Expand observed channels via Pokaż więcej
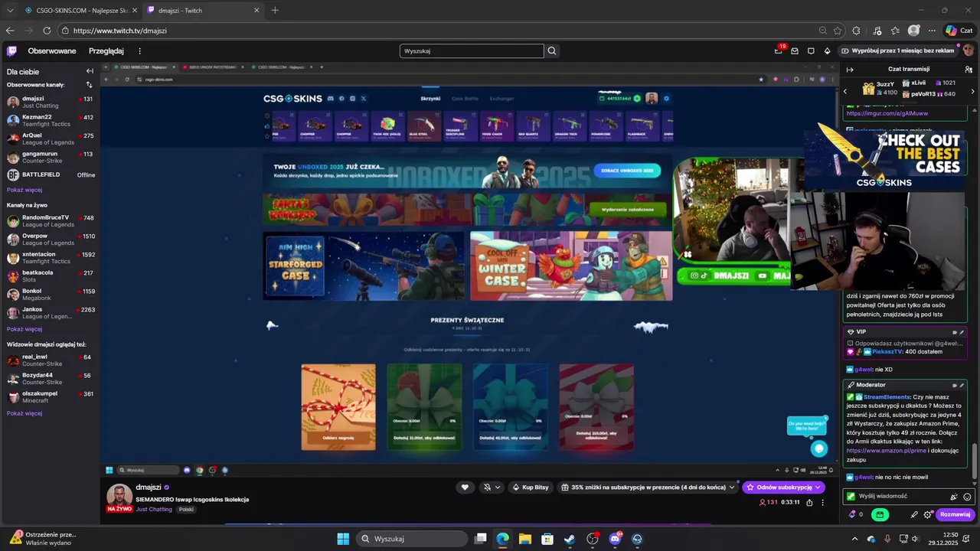The image size is (980, 551). pyautogui.click(x=24, y=190)
